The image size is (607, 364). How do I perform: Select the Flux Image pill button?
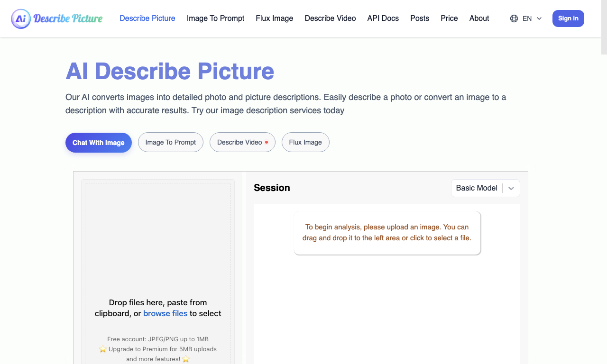click(305, 142)
